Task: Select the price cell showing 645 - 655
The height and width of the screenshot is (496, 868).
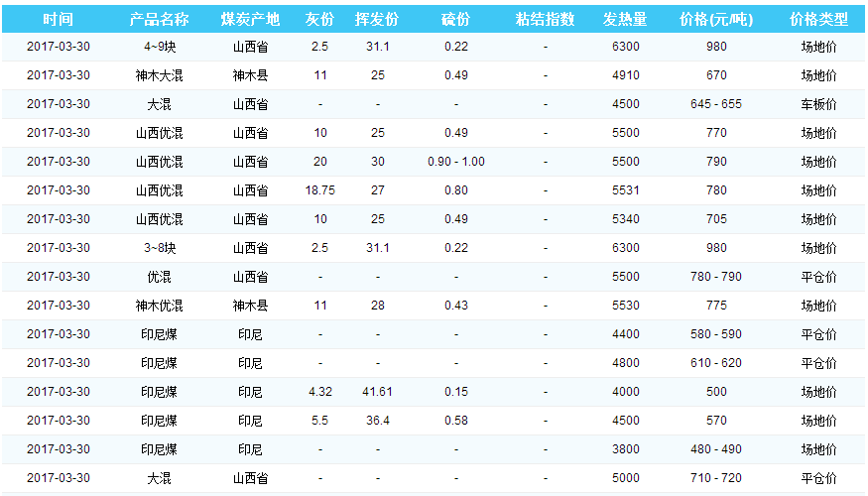Action: 716,104
